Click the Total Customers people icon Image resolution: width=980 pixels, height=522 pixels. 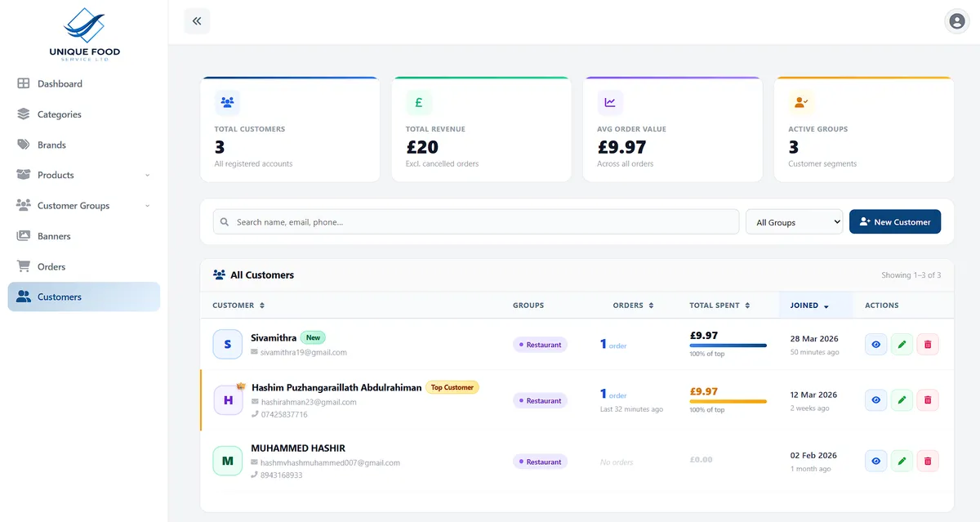pyautogui.click(x=227, y=102)
